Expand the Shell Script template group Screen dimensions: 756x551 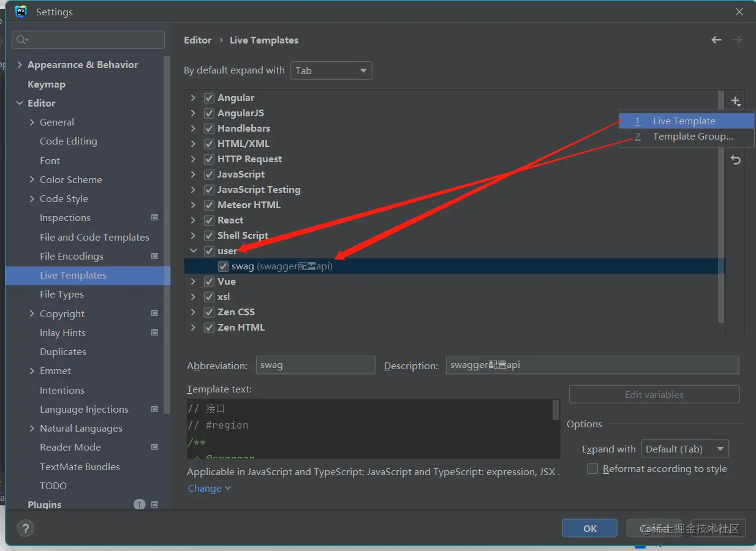193,236
